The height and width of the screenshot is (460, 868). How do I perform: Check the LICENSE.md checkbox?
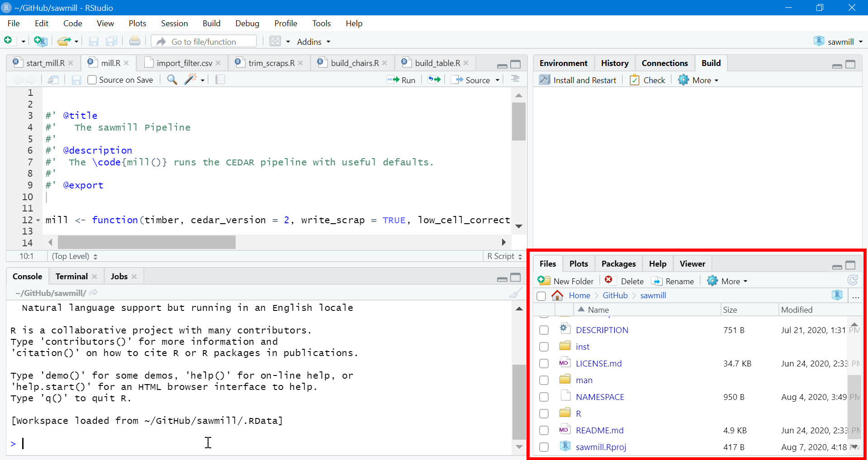pyautogui.click(x=544, y=364)
